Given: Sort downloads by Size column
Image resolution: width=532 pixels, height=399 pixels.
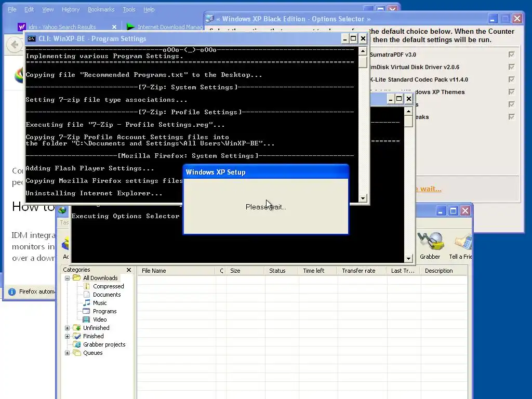Looking at the screenshot, I should click(245, 271).
